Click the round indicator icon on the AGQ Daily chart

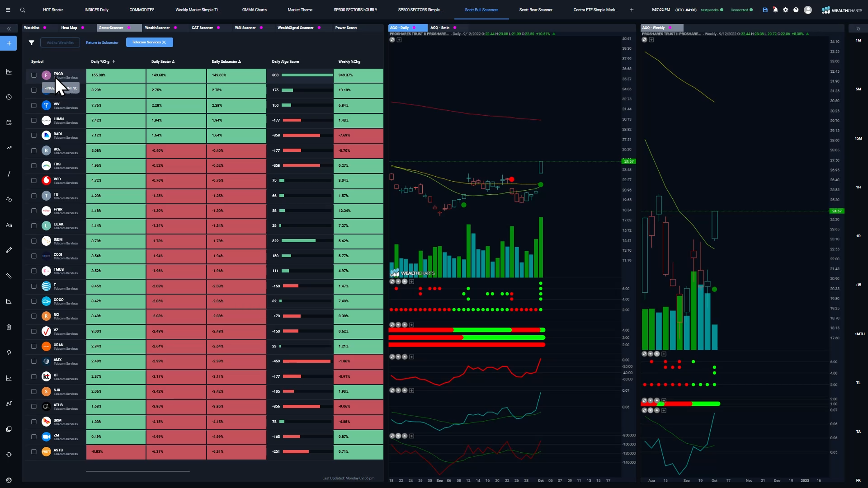click(x=392, y=40)
